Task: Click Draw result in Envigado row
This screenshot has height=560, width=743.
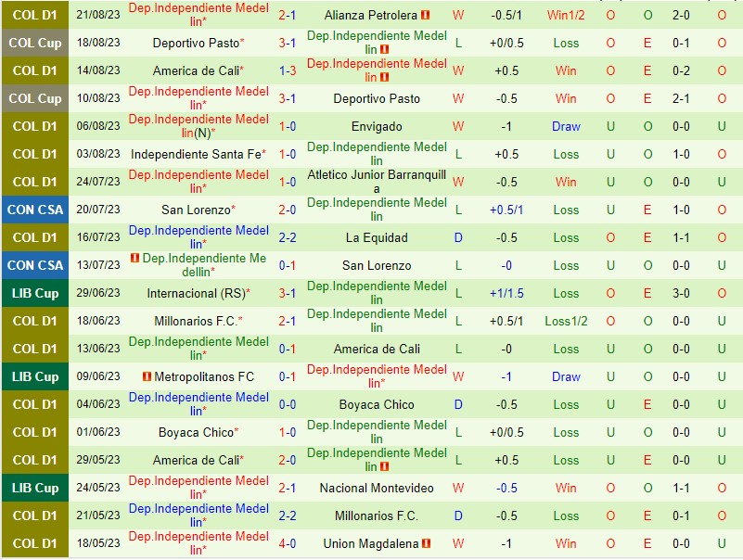Action: click(566, 126)
